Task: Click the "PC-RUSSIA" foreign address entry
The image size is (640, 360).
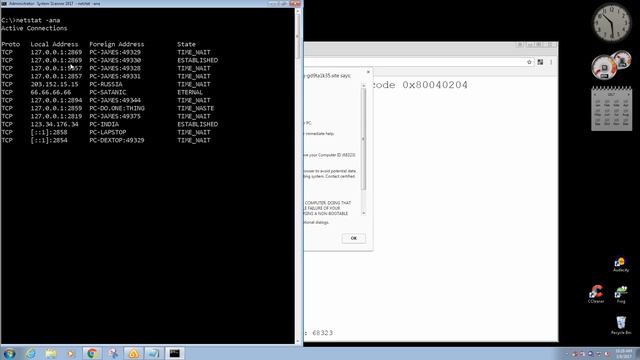Action: (106, 84)
